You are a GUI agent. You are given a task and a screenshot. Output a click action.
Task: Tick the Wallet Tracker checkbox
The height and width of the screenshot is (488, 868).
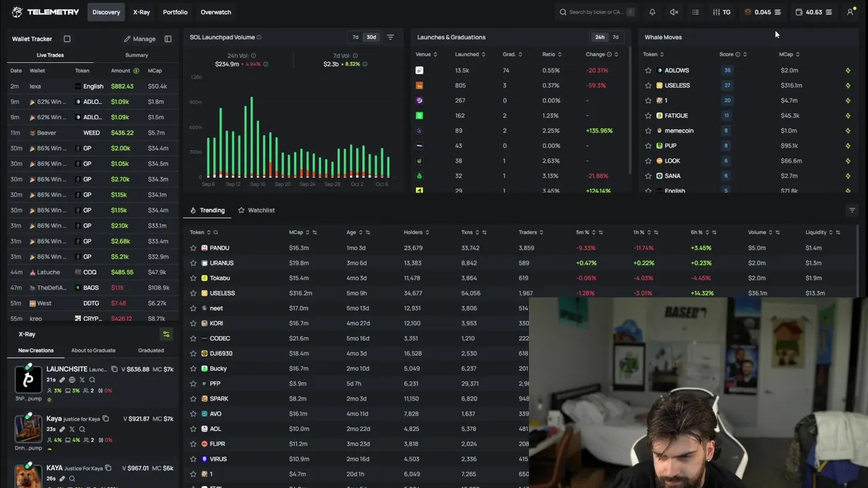(x=67, y=39)
